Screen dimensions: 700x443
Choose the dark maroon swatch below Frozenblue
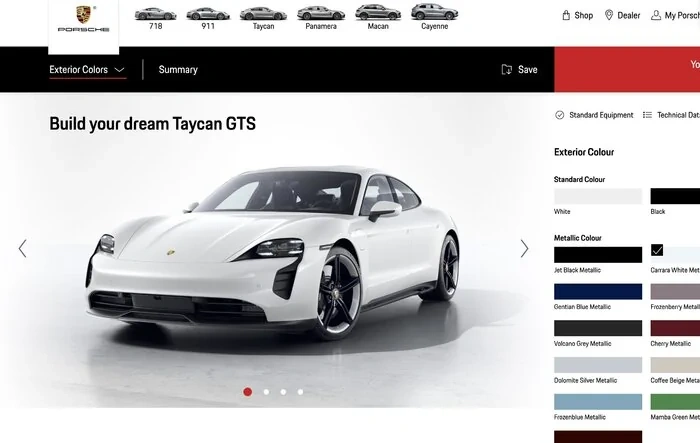pos(598,437)
